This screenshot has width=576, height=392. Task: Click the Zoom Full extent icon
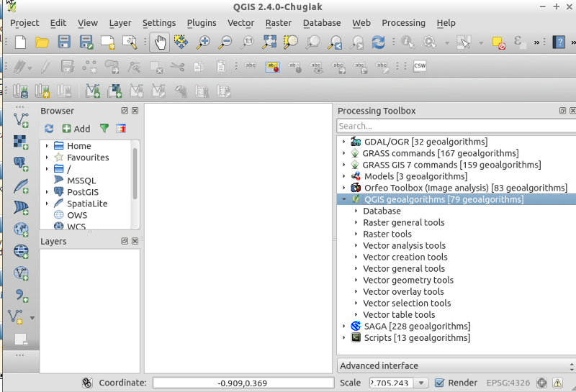pyautogui.click(x=269, y=42)
